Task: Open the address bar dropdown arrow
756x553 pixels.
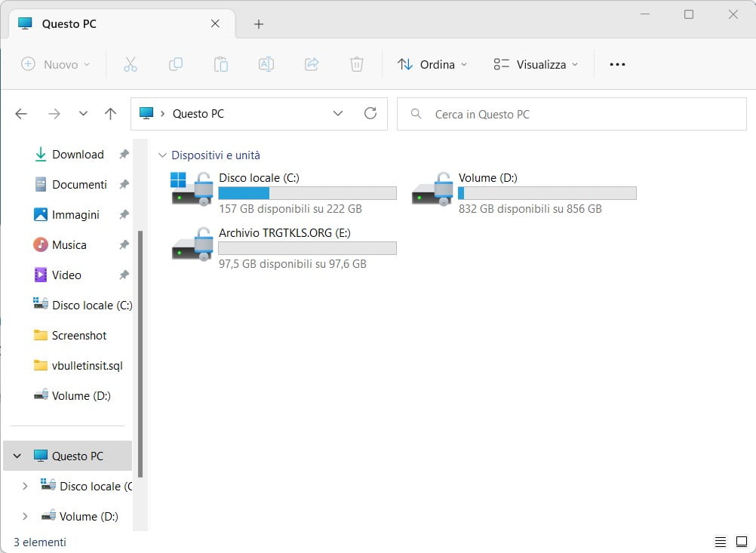Action: point(338,113)
